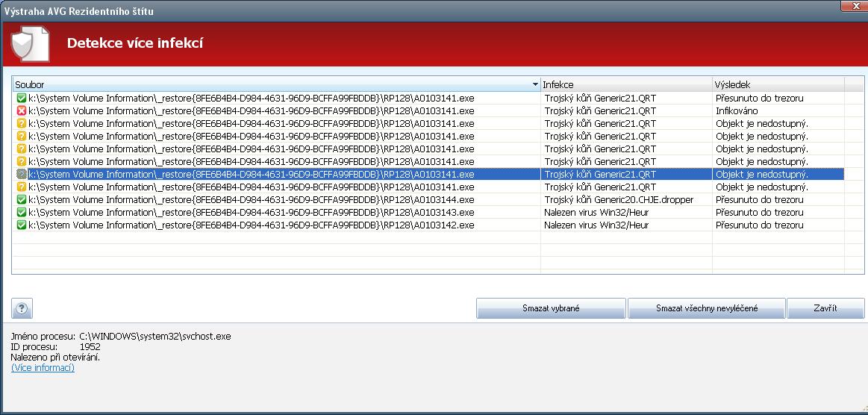Sort by the Výsledek column header
Image resolution: width=868 pixels, height=415 pixels.
tap(778, 84)
